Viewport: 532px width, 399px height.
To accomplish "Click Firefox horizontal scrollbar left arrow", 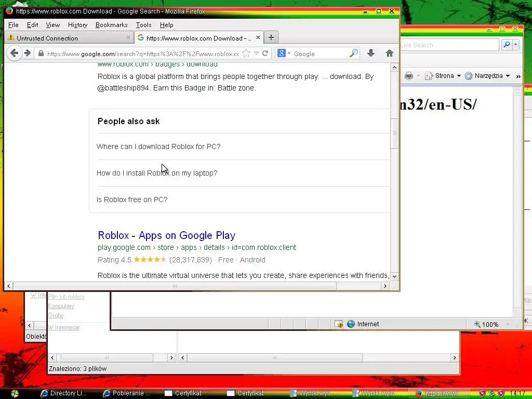I will click(9, 286).
